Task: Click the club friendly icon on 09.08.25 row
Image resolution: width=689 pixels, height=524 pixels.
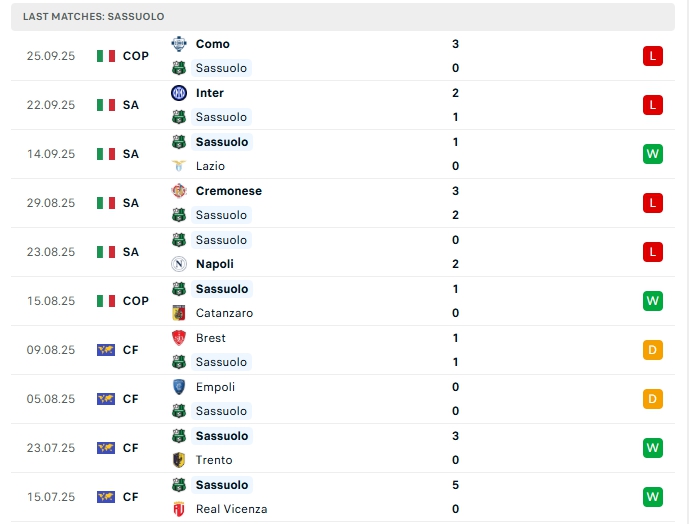Action: (x=106, y=350)
